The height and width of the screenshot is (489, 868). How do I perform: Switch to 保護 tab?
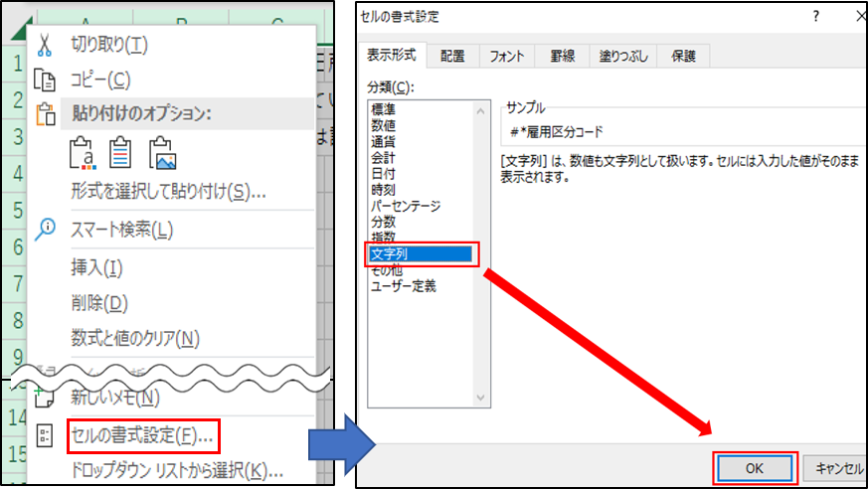pos(683,56)
